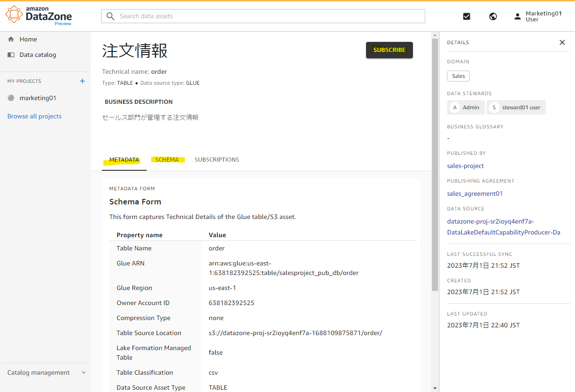Click the marketing01 project icon
The width and height of the screenshot is (575, 392).
[11, 98]
